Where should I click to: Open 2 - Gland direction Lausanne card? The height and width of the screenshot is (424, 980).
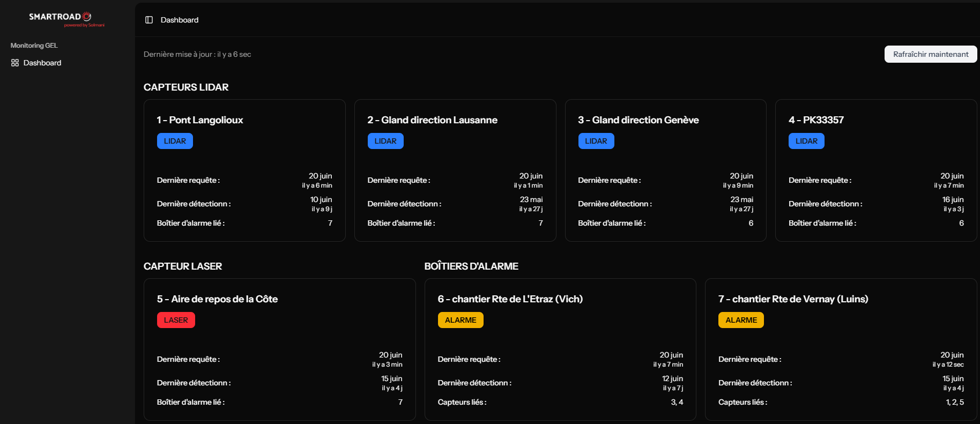432,120
